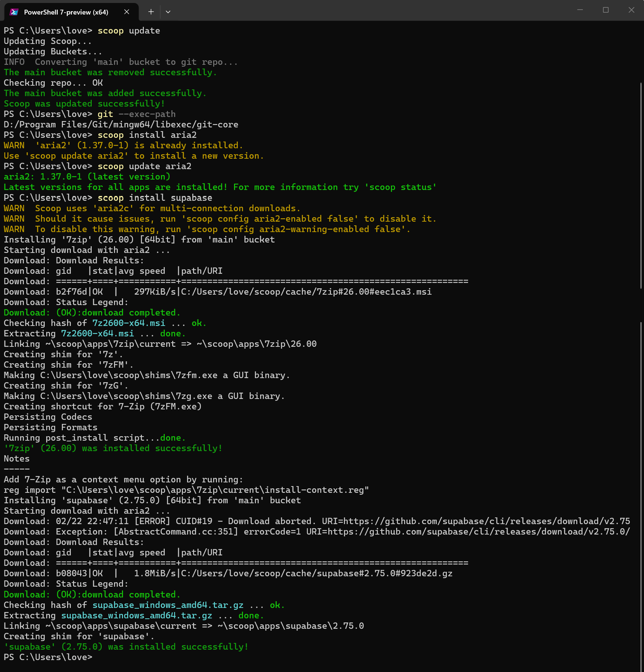Click '7z2600-x64.msi' in Checking hash line

(x=129, y=323)
